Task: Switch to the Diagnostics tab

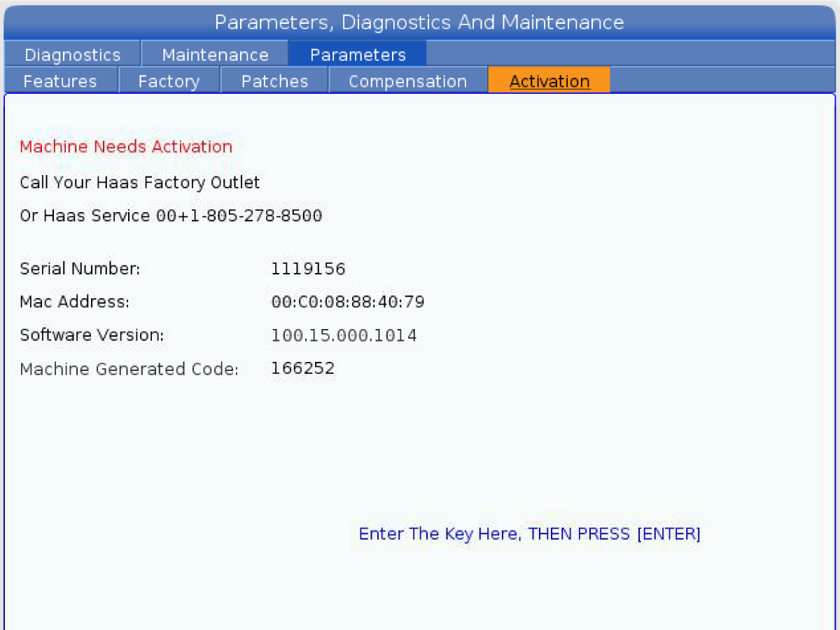Action: click(72, 55)
